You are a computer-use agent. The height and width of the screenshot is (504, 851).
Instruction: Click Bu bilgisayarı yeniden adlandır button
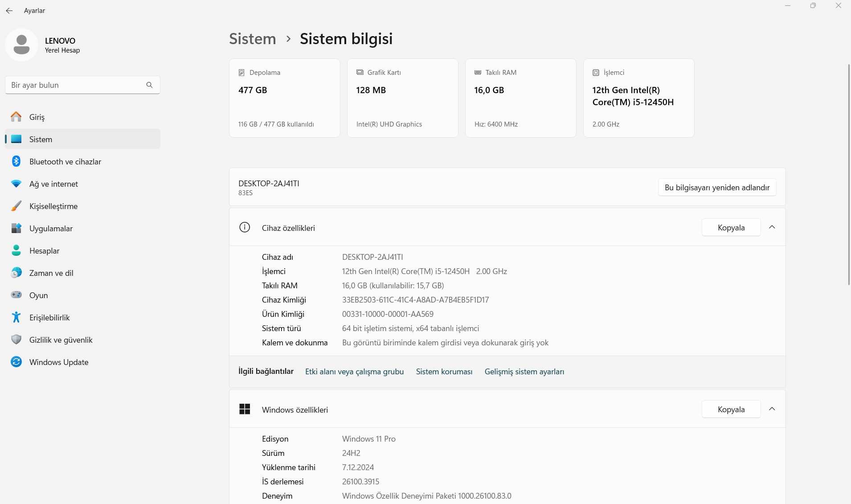point(717,188)
